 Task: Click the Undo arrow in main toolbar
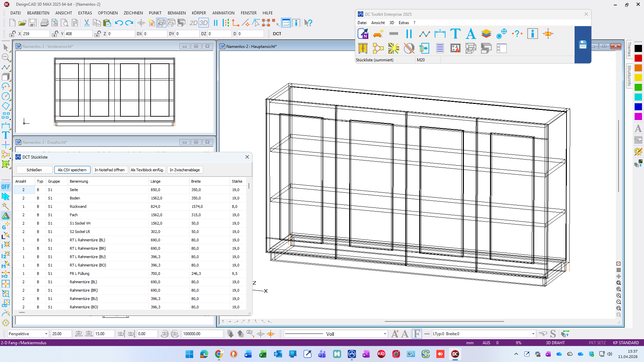pos(119,23)
